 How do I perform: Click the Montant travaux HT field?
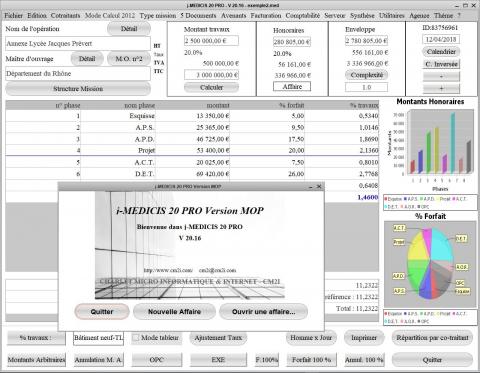click(x=211, y=41)
